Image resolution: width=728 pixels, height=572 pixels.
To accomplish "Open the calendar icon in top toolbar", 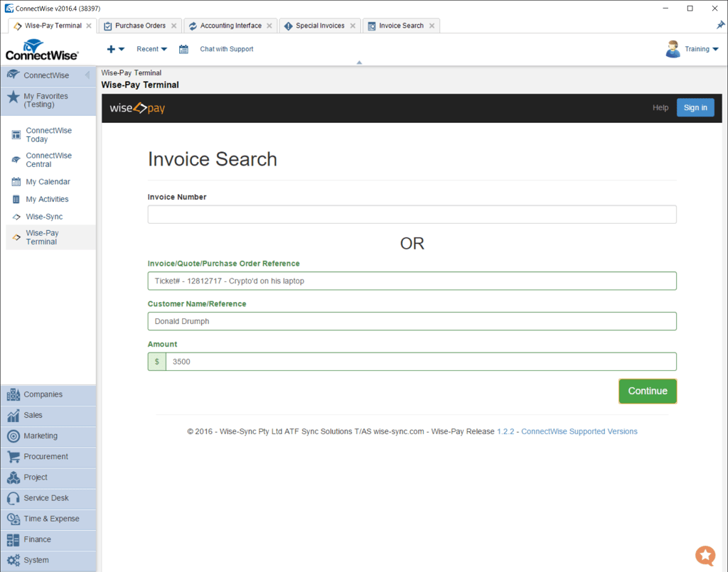I will click(183, 49).
